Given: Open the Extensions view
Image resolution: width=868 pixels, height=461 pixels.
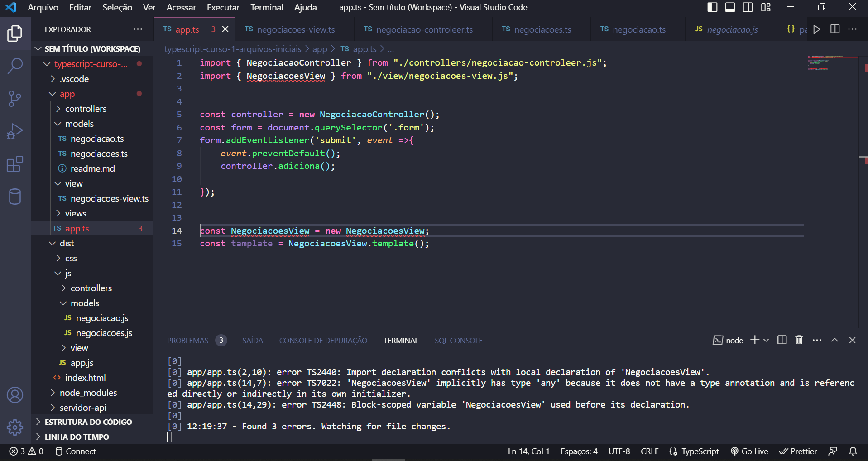Looking at the screenshot, I should click(x=15, y=164).
